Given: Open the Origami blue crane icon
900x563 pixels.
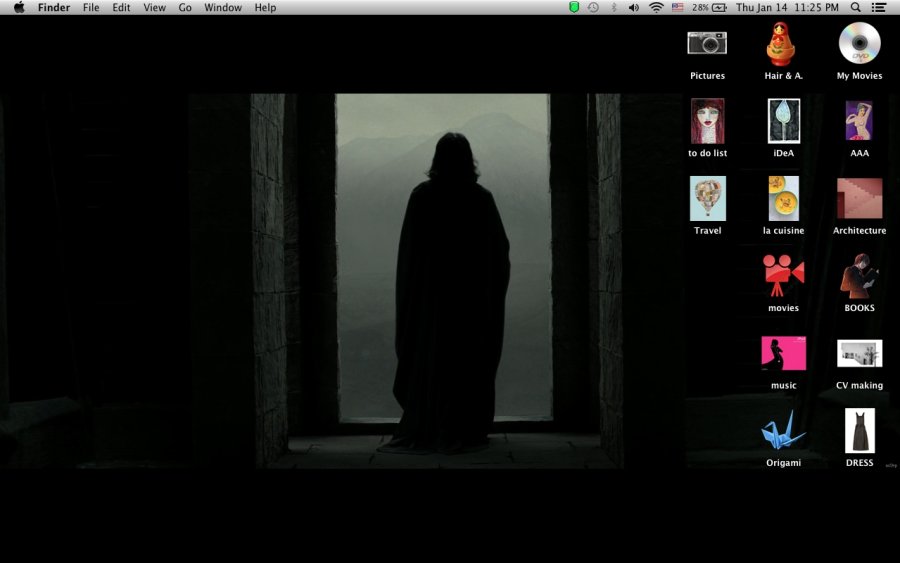Looking at the screenshot, I should pos(783,431).
